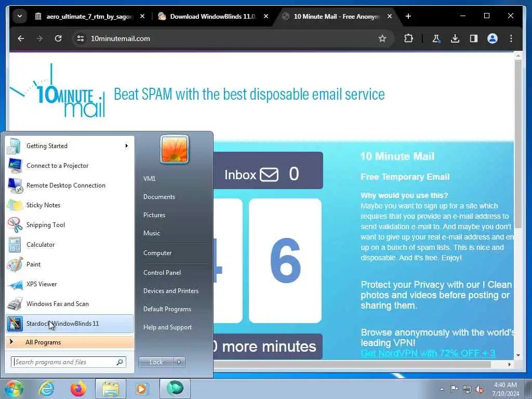The width and height of the screenshot is (532, 399).
Task: Click the search magnifier icon in Start menu
Action: coord(119,362)
